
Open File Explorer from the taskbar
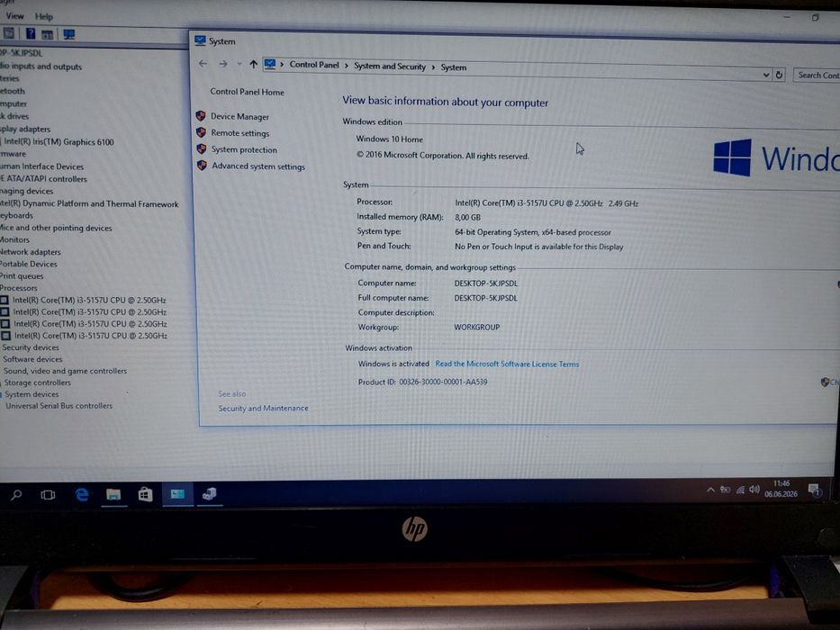113,494
